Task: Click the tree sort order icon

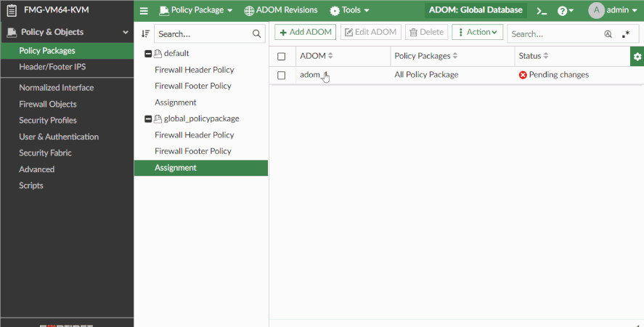Action: pyautogui.click(x=145, y=33)
